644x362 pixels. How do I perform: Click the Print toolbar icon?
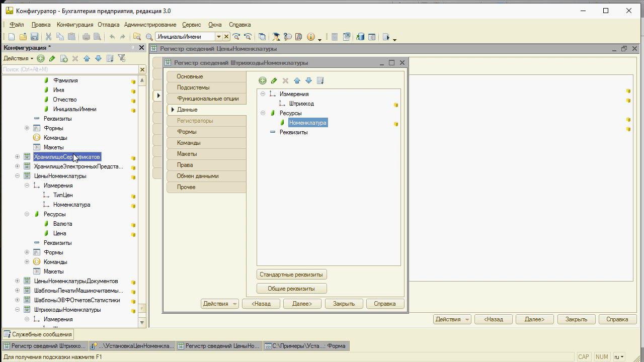[x=86, y=37]
